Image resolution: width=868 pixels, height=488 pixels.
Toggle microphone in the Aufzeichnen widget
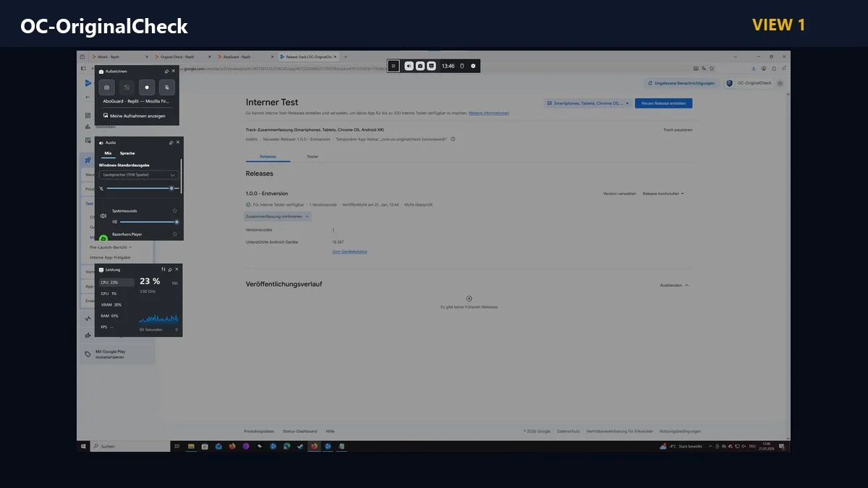click(167, 87)
